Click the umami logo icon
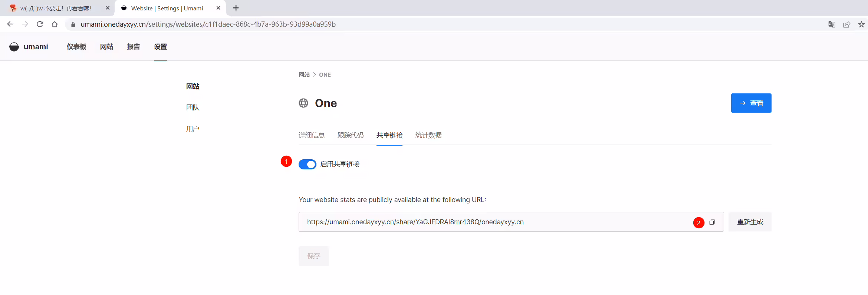Image resolution: width=868 pixels, height=295 pixels. [14, 47]
